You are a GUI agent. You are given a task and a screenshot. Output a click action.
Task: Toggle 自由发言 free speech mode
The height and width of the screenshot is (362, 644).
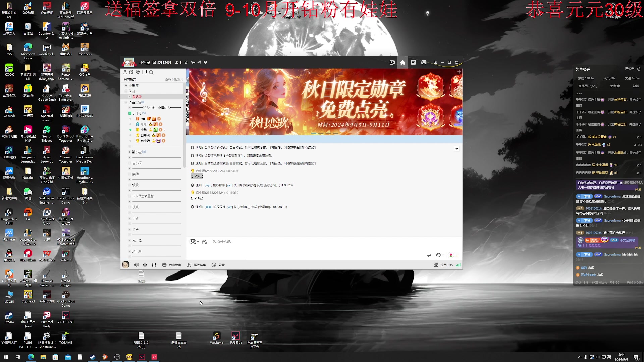tap(171, 265)
